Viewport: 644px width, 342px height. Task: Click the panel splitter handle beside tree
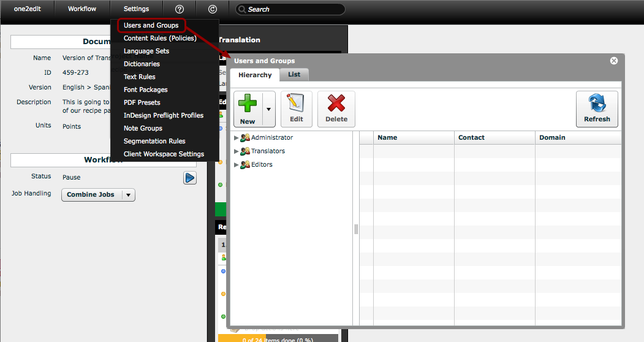356,229
